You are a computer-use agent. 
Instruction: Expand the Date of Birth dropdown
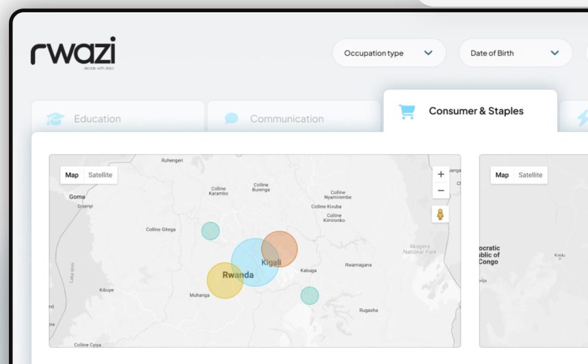516,53
